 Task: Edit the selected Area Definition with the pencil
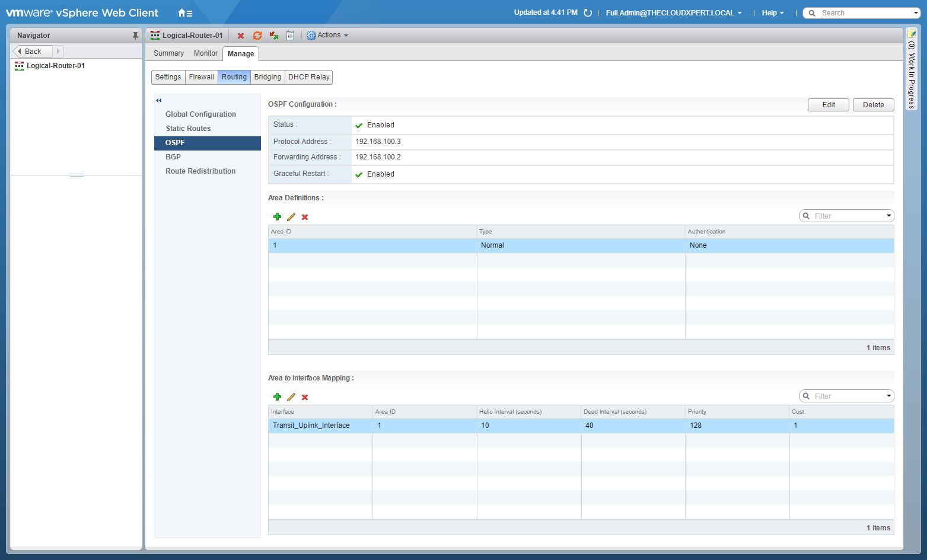[291, 217]
